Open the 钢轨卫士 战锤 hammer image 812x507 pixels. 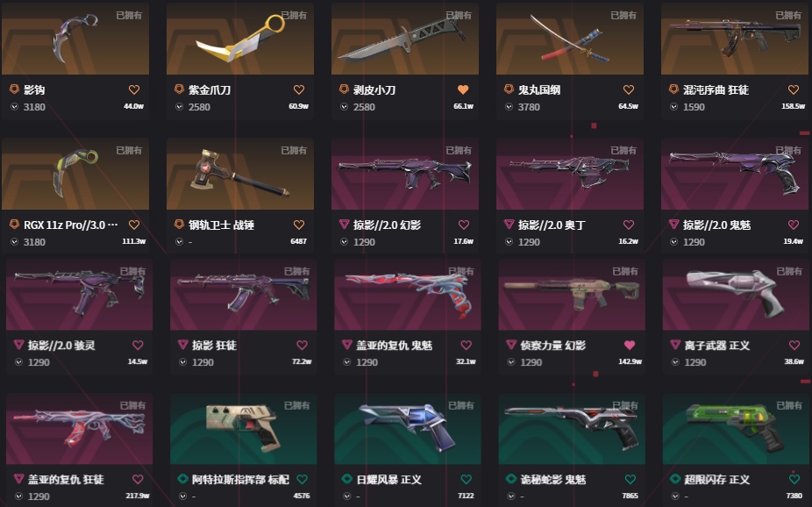tap(240, 174)
